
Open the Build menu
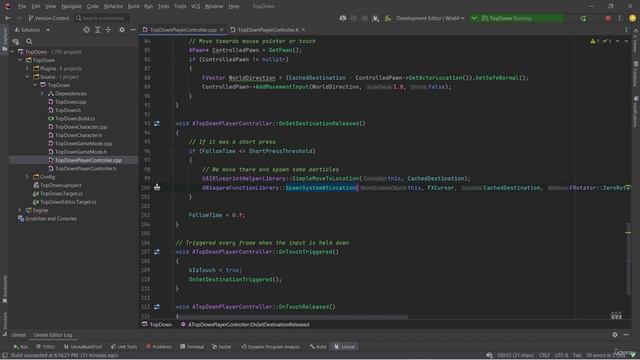point(133,7)
